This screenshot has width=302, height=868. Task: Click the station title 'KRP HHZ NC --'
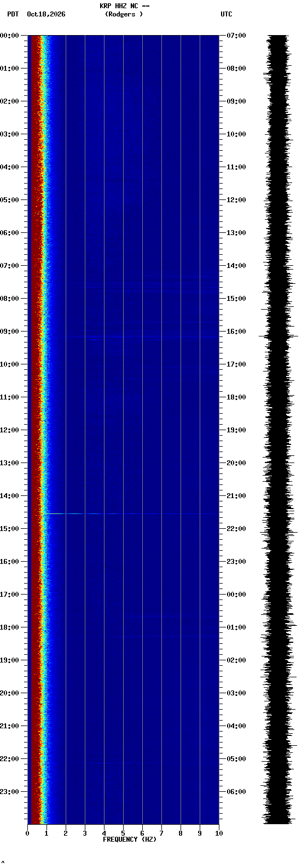[x=124, y=6]
